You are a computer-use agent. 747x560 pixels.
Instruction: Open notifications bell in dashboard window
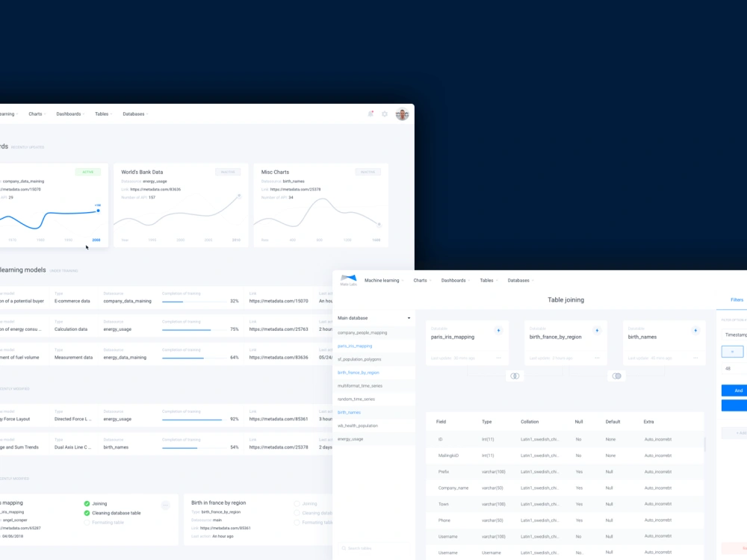pos(371,113)
